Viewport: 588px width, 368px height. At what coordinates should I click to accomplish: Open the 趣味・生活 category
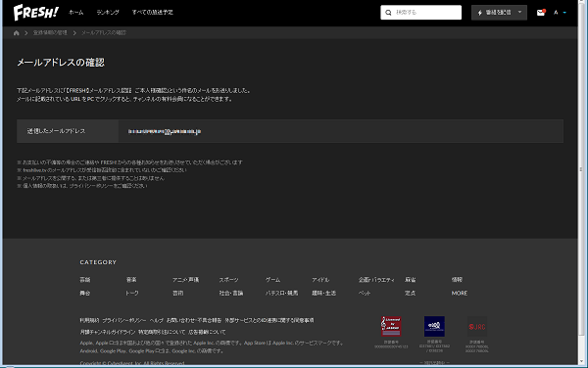pyautogui.click(x=324, y=293)
